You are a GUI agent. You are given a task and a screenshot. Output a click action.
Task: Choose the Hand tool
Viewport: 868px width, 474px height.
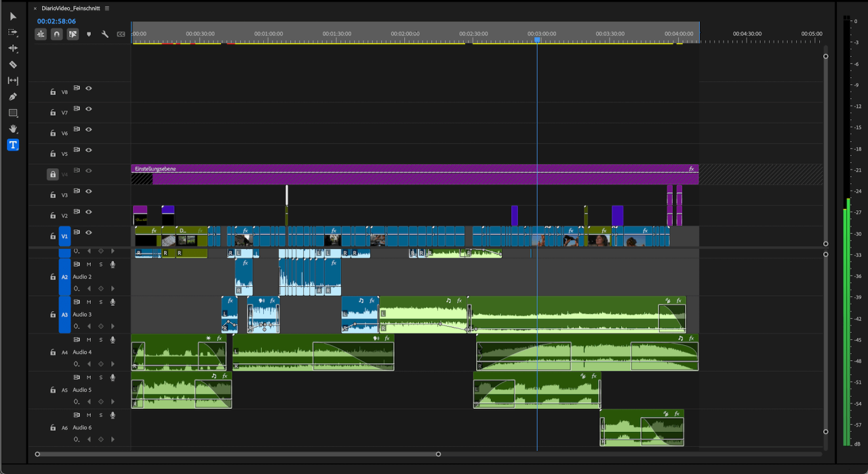coord(13,129)
